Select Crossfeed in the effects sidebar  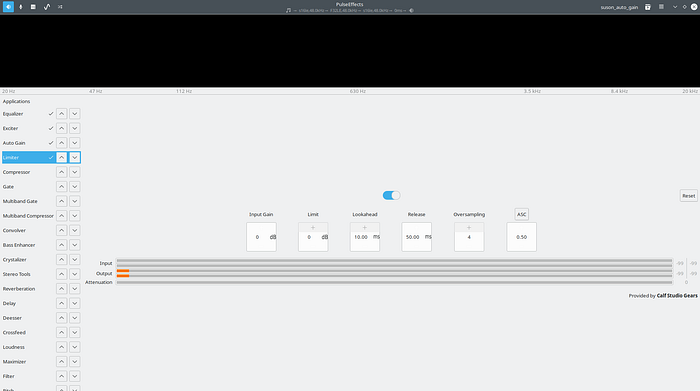[x=14, y=333]
